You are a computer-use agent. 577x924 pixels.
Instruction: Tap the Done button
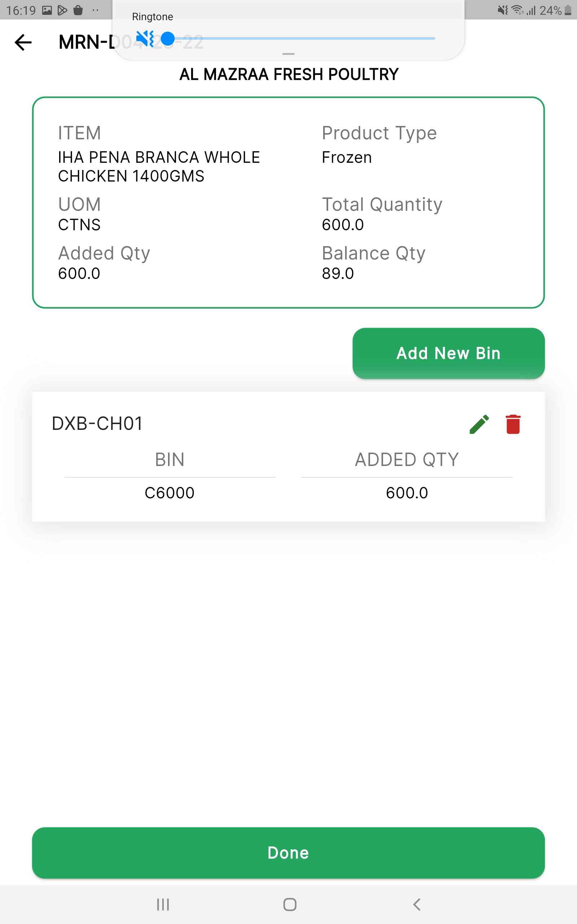[288, 853]
